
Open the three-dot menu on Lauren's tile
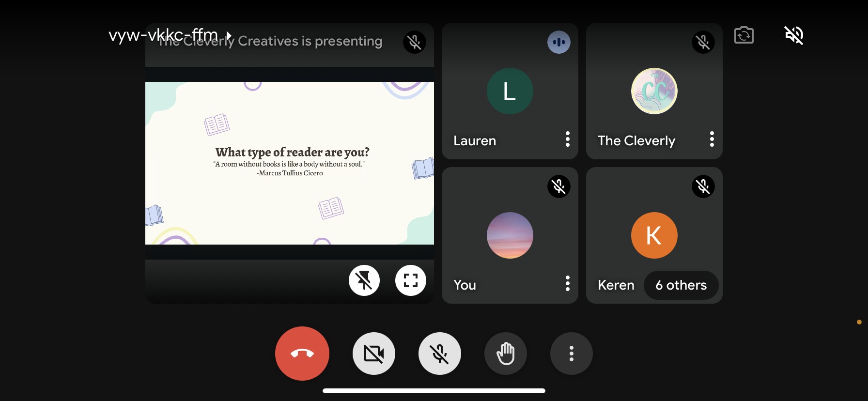(x=568, y=139)
